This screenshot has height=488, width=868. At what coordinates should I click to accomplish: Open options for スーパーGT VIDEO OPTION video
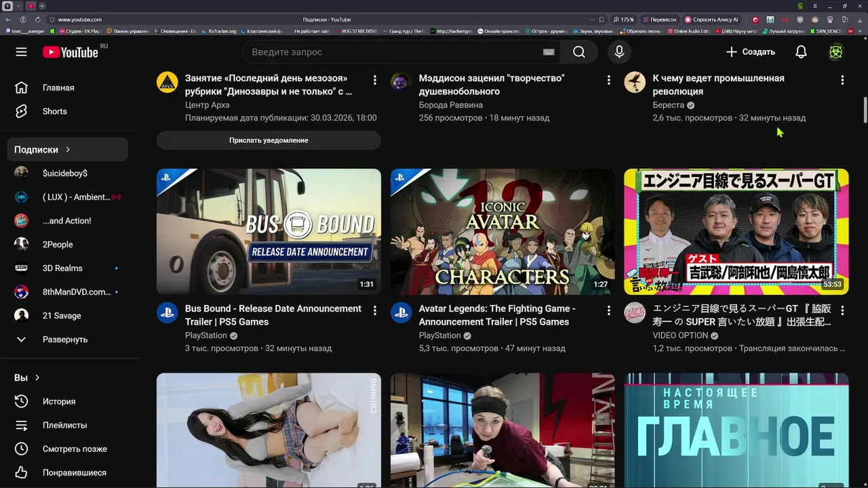[842, 310]
